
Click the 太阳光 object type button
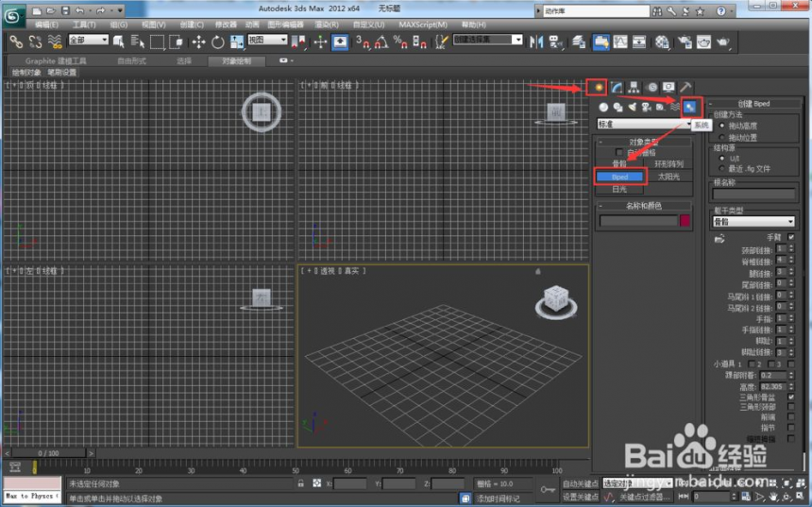668,177
